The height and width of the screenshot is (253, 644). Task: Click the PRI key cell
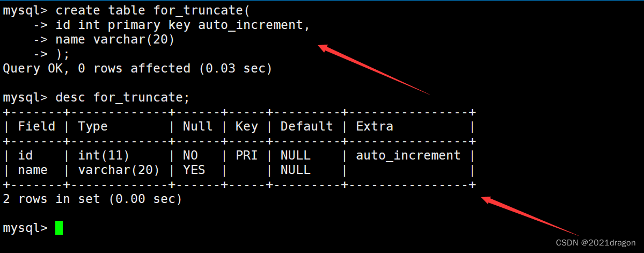(246, 156)
